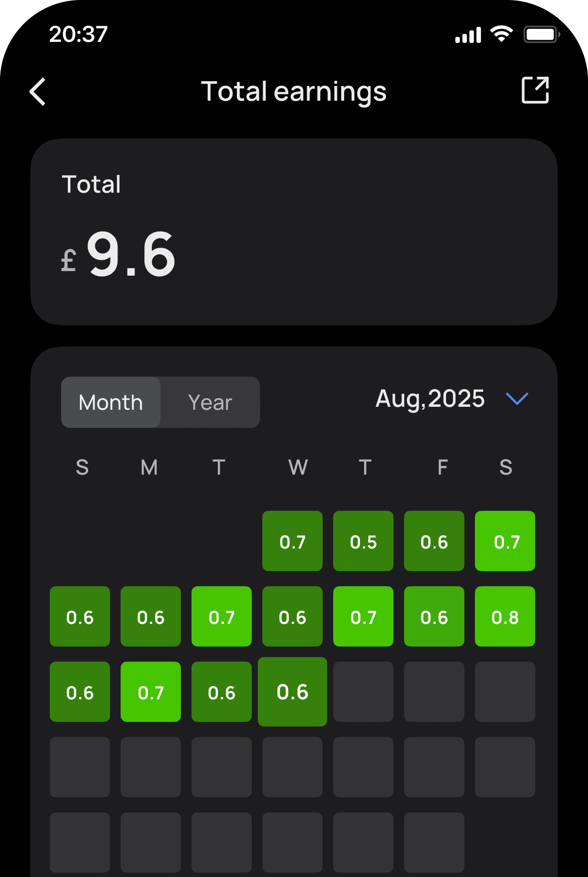
Task: Tap the empty Thursday cell after highlighted day
Action: 363,692
